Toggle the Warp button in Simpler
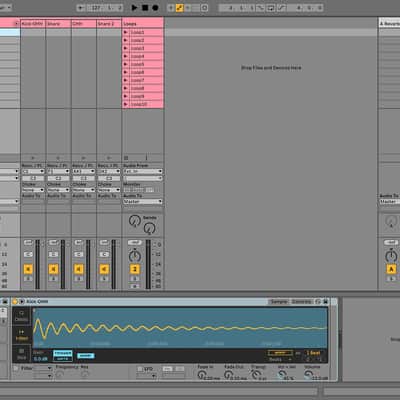The height and width of the screenshot is (400, 400). click(280, 353)
